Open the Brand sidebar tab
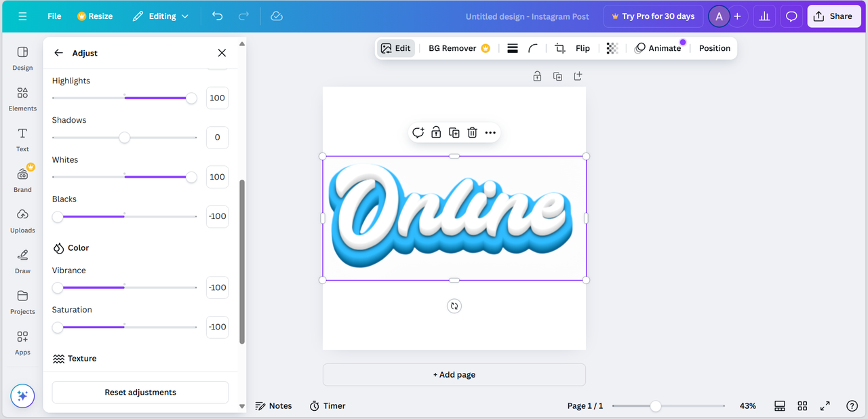 (x=22, y=180)
